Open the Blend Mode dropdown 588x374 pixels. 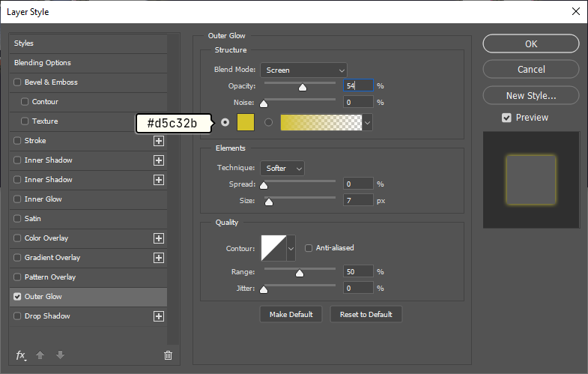(303, 70)
